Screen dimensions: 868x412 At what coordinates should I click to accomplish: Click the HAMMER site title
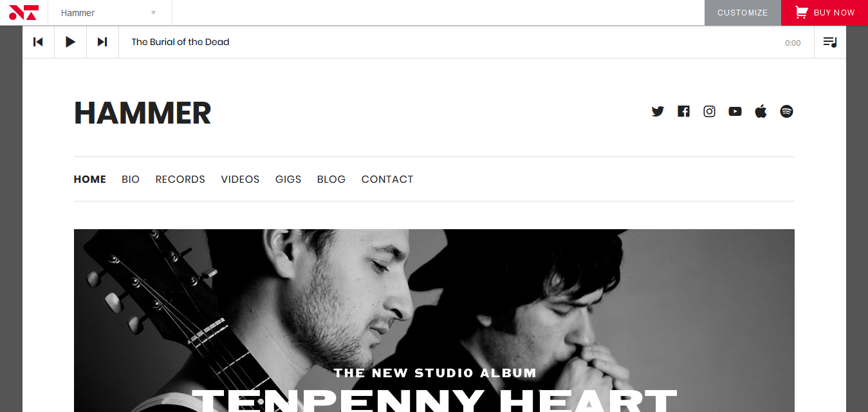point(143,113)
